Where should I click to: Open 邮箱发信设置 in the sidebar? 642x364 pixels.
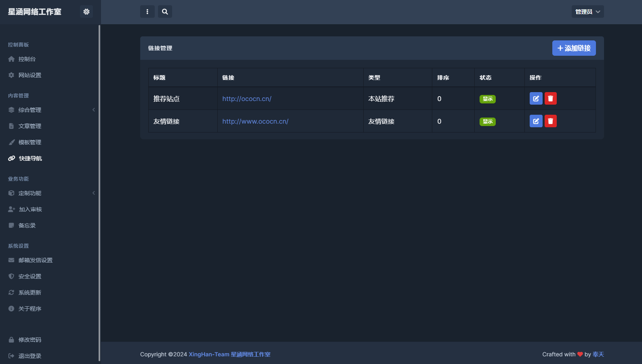coord(36,260)
